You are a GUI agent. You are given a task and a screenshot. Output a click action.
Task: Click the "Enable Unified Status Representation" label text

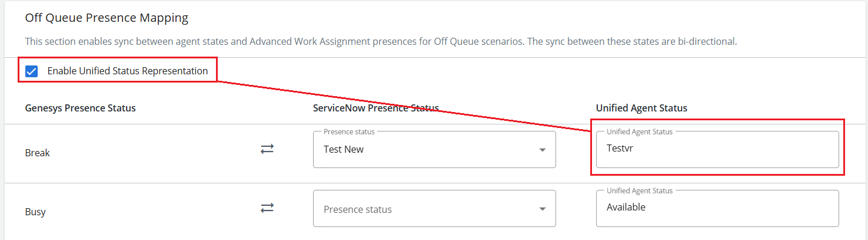coord(128,71)
